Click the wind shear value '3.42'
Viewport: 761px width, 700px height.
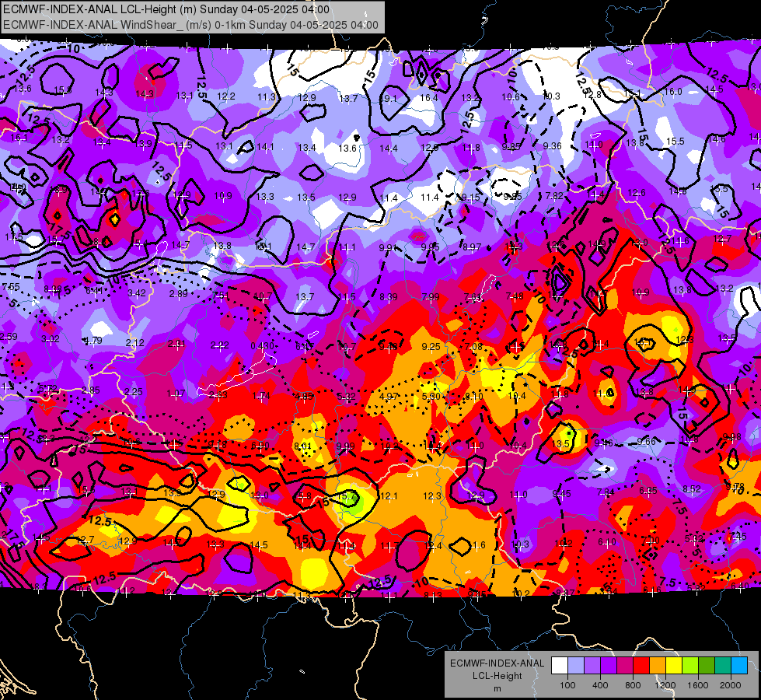click(136, 293)
